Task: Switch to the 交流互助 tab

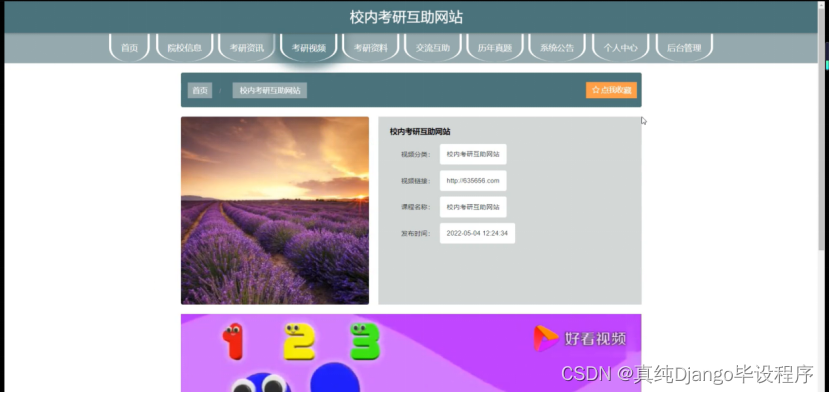Action: point(432,48)
